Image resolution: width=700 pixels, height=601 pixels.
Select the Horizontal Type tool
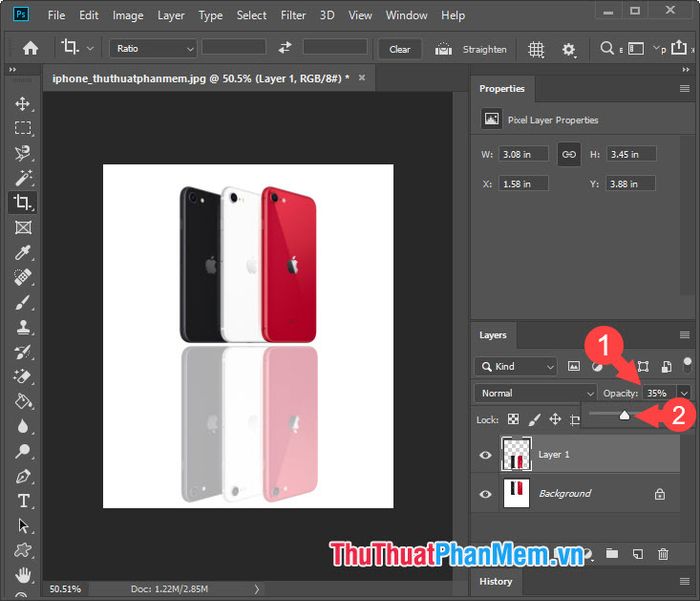coord(22,501)
